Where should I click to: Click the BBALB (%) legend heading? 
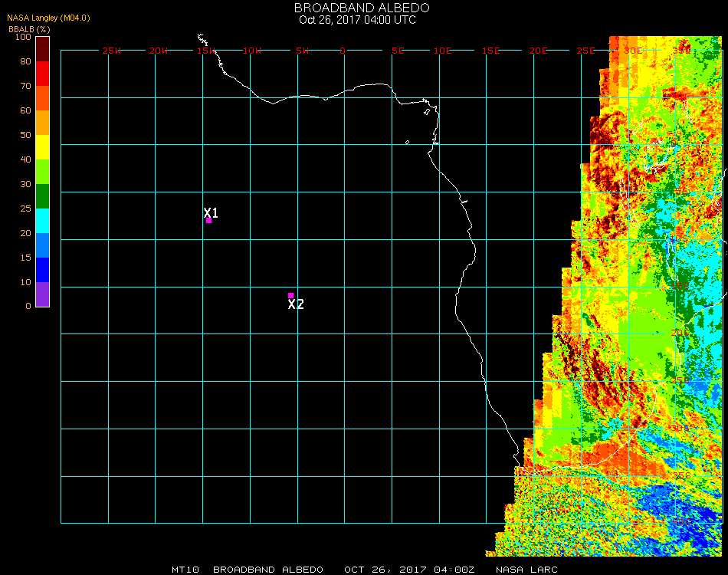click(x=29, y=28)
